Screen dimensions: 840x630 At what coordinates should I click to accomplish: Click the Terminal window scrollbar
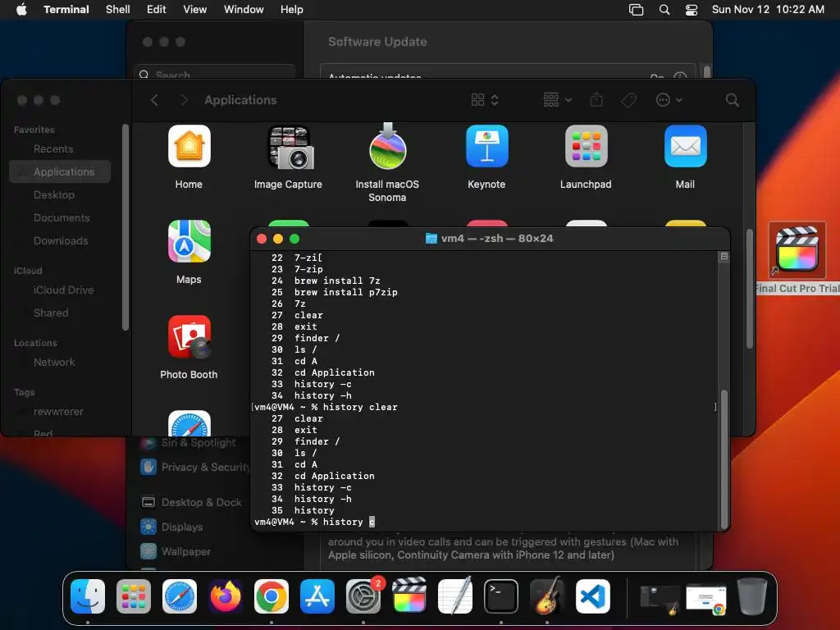coord(724,459)
